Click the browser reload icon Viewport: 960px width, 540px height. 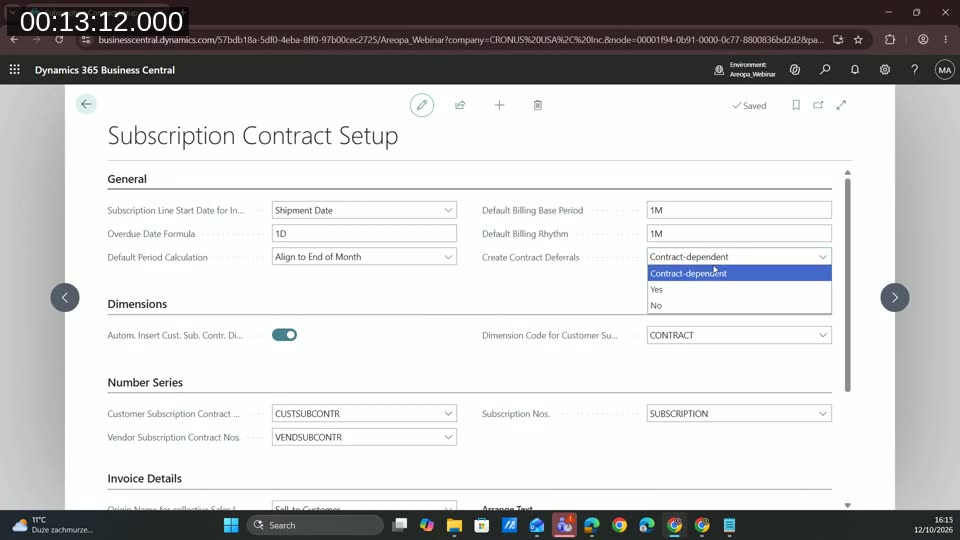click(59, 40)
